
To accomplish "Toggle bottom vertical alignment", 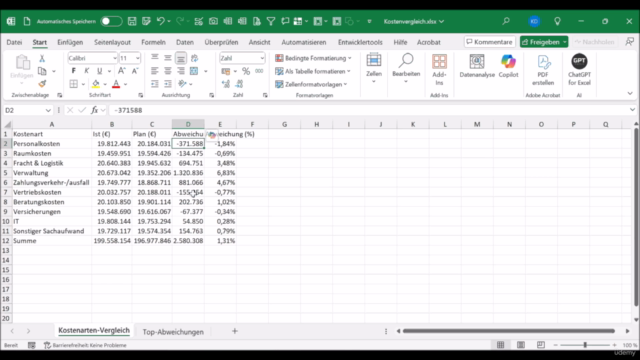I will click(x=180, y=58).
